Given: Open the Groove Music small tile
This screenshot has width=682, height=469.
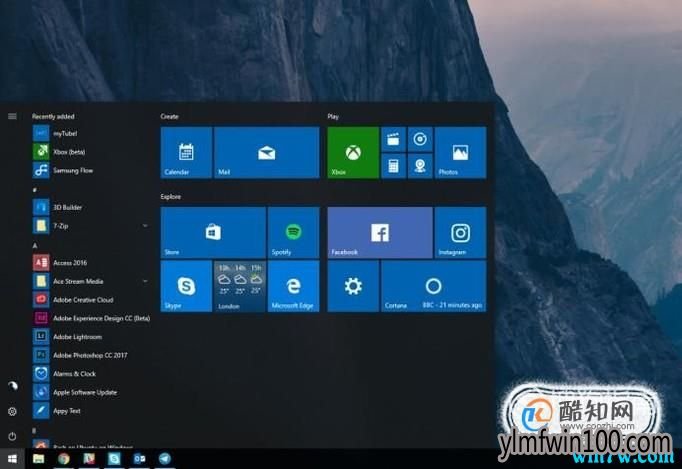Looking at the screenshot, I should click(420, 139).
